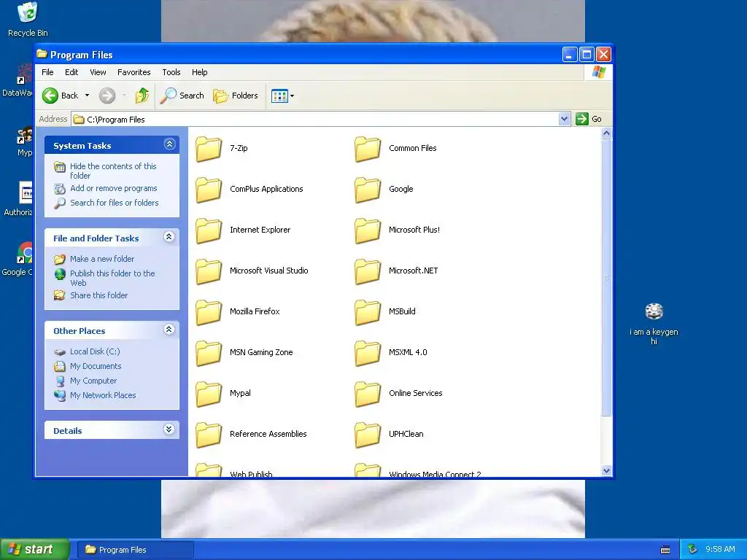Click the 9:58 AM clock
The width and height of the screenshot is (747, 560).
coord(720,550)
